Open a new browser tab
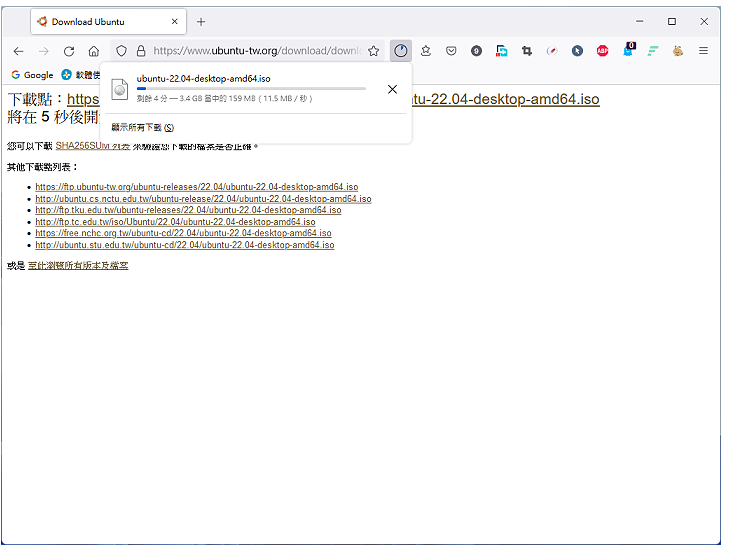 click(201, 22)
